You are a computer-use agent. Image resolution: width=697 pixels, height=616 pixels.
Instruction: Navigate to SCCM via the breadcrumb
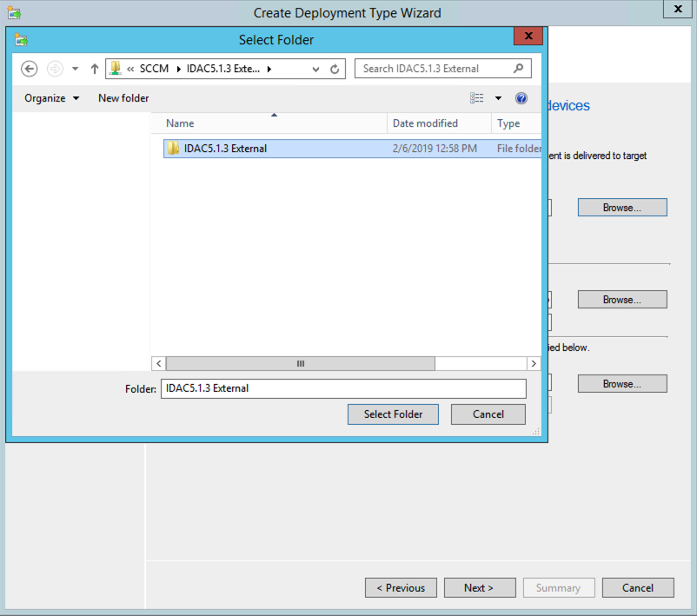point(153,68)
